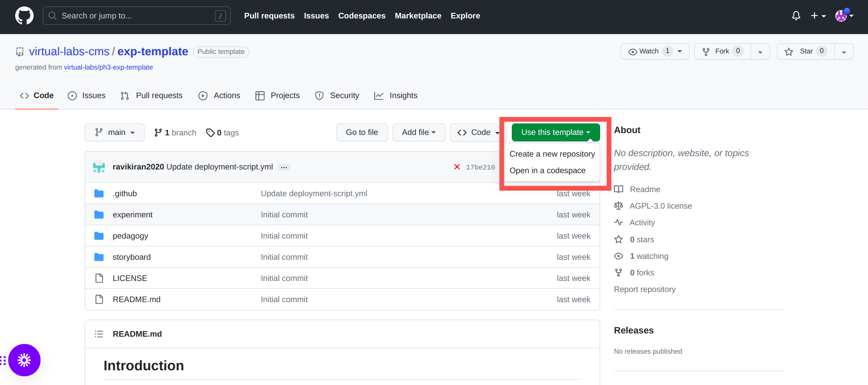Screen dimensions: 868x385
Task: Open Issues in top navigation bar
Action: (x=316, y=16)
